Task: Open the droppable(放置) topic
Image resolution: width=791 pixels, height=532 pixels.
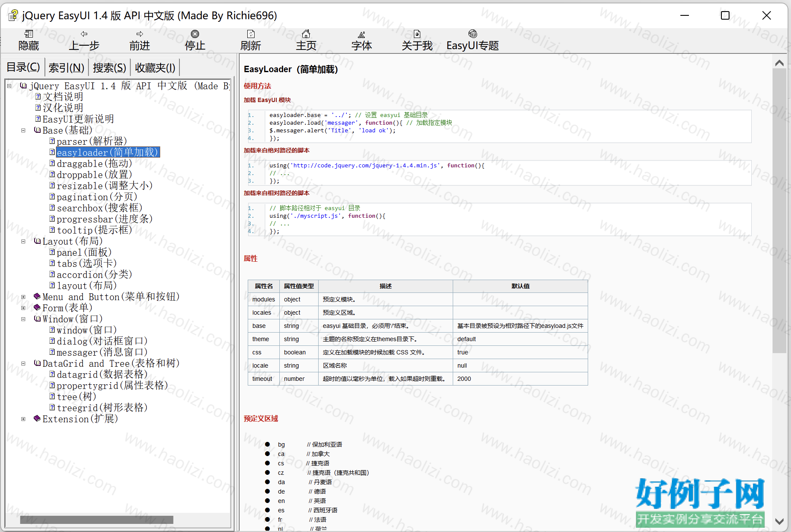Action: pyautogui.click(x=94, y=175)
